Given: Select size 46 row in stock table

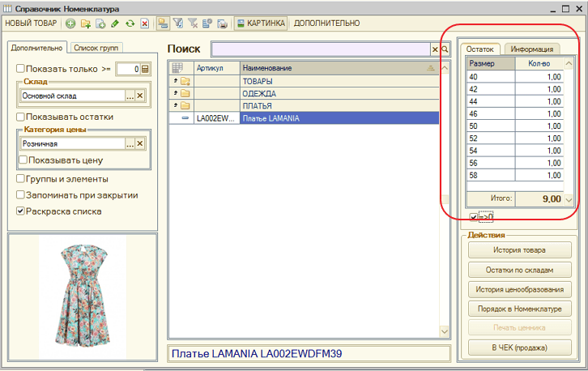Looking at the screenshot, I should [x=515, y=113].
